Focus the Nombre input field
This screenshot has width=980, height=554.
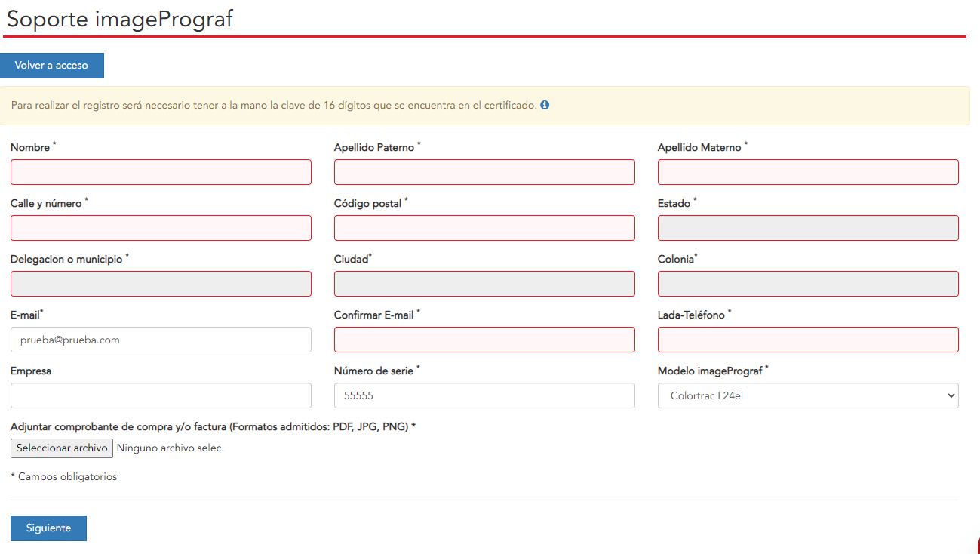161,172
